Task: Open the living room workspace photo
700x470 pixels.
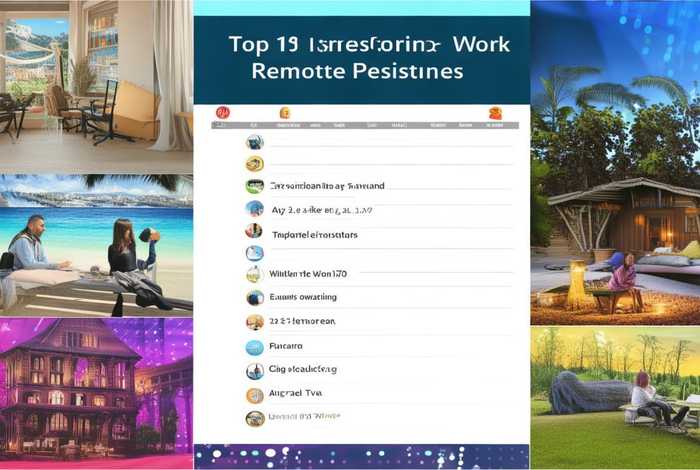Action: tap(96, 82)
